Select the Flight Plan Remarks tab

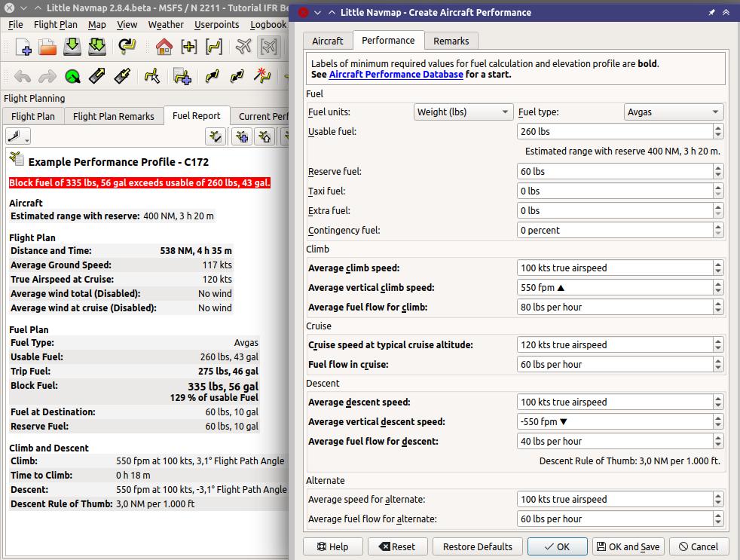[x=113, y=116]
